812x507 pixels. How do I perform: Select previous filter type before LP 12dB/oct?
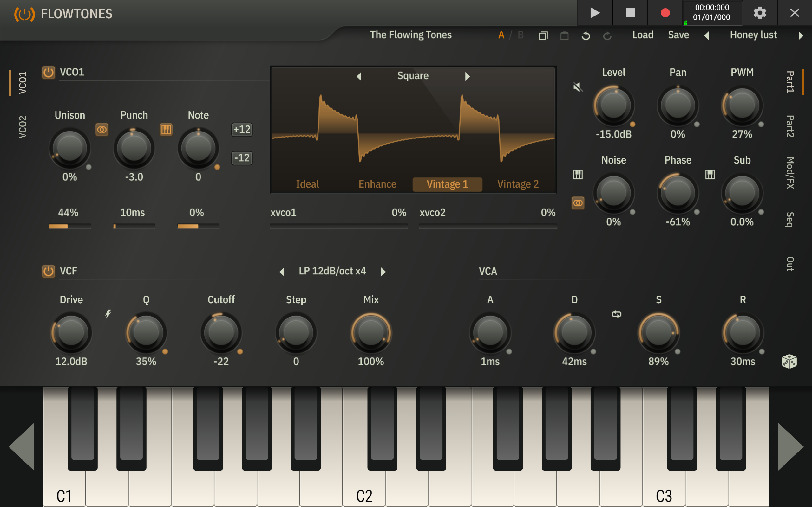click(282, 272)
